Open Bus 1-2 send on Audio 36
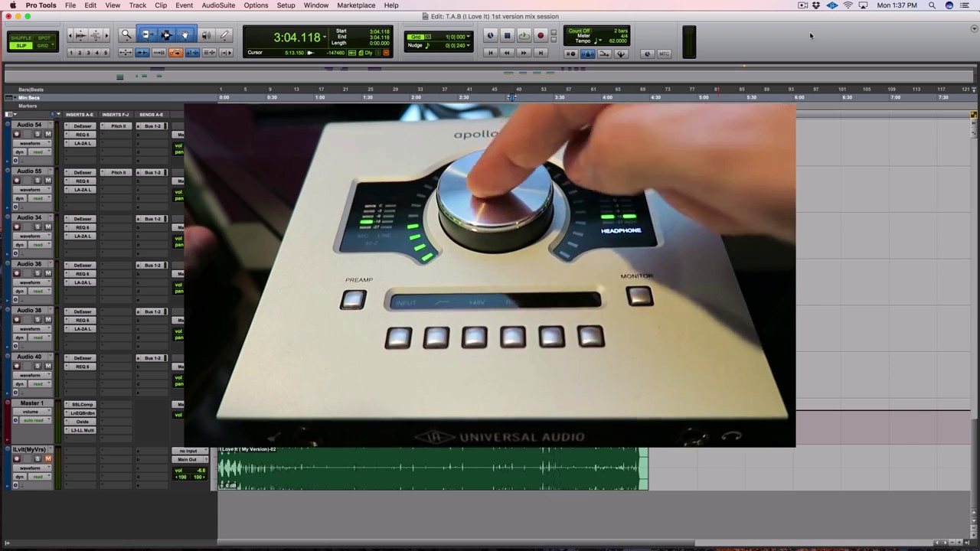Image resolution: width=980 pixels, height=551 pixels. 152,265
